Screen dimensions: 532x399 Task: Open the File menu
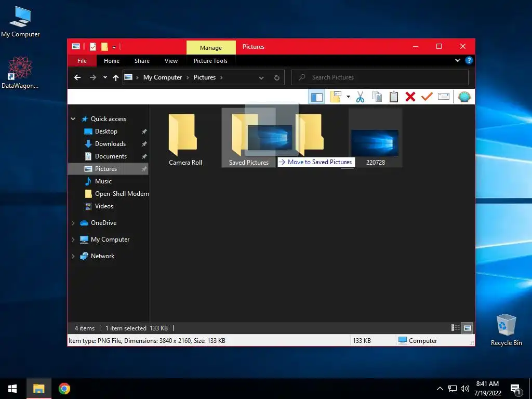(82, 61)
